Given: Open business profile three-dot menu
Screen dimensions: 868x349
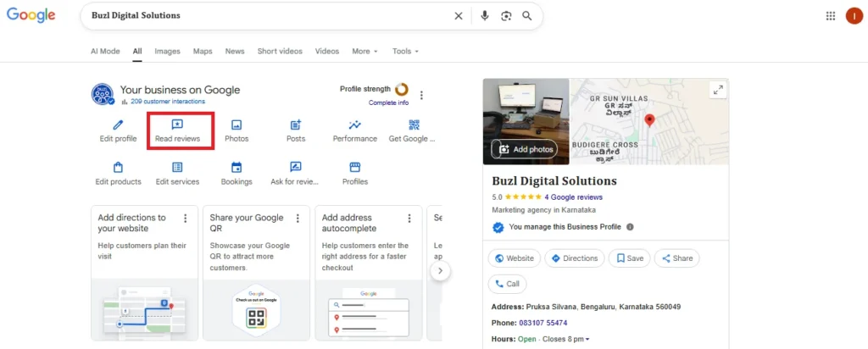Looking at the screenshot, I should coord(422,95).
